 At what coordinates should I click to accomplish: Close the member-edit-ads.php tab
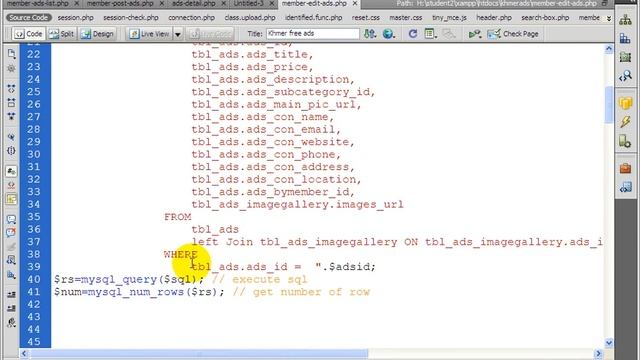coord(355,3)
